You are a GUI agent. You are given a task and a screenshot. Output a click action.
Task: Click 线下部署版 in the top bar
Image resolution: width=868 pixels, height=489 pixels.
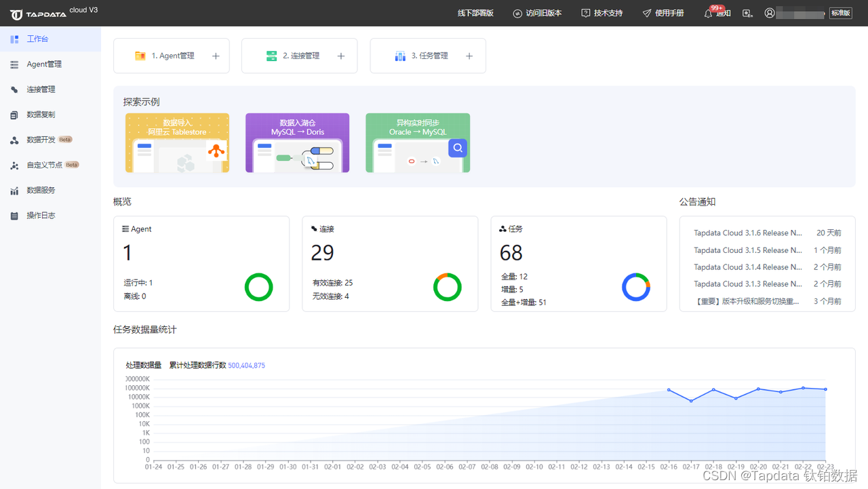pyautogui.click(x=475, y=14)
